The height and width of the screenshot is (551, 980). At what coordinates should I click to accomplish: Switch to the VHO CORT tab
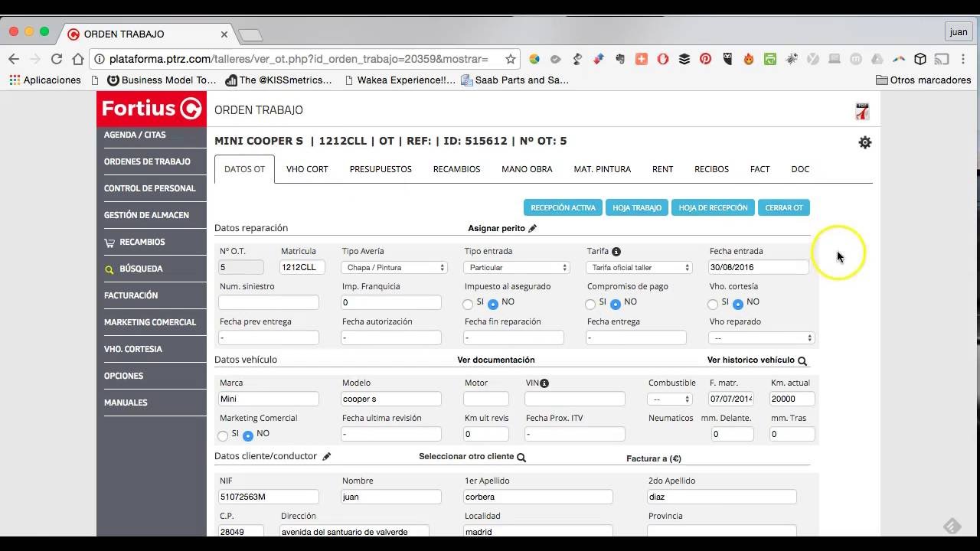tap(307, 169)
